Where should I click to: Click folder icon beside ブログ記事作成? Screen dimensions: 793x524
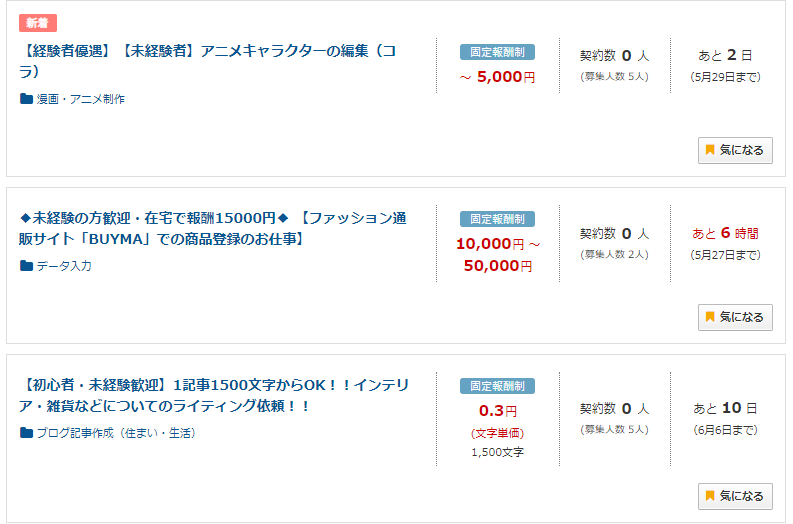tap(26, 432)
